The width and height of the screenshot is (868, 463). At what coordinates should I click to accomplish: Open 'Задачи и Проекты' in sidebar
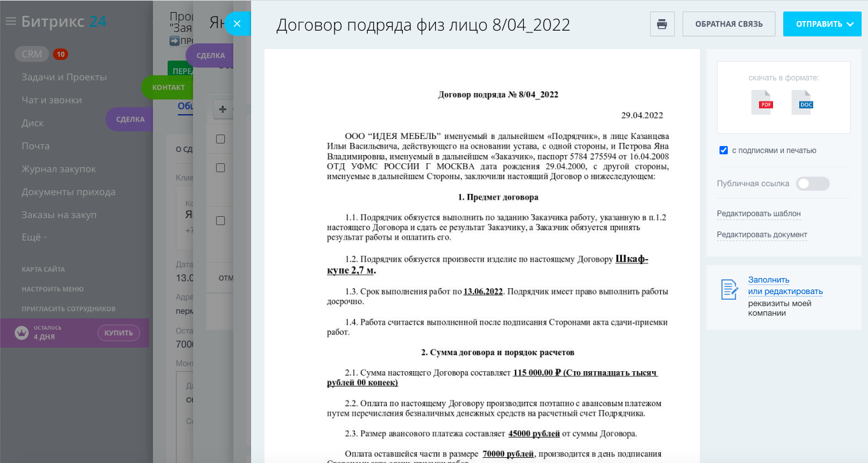64,77
